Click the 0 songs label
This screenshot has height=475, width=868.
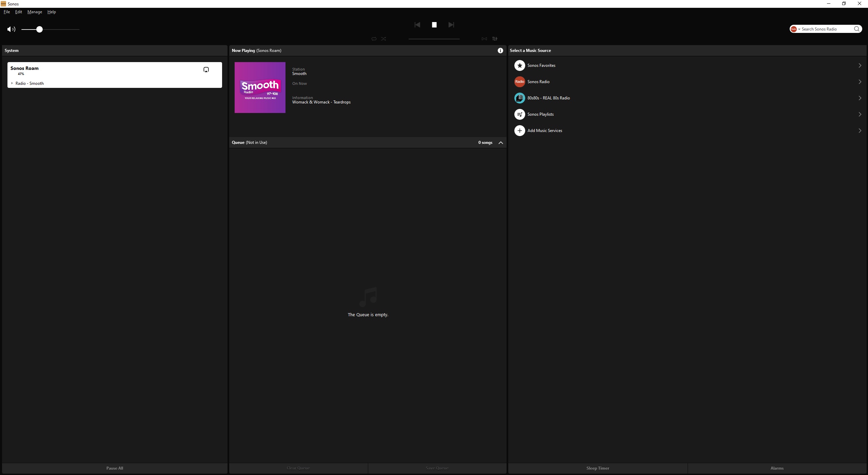point(485,142)
